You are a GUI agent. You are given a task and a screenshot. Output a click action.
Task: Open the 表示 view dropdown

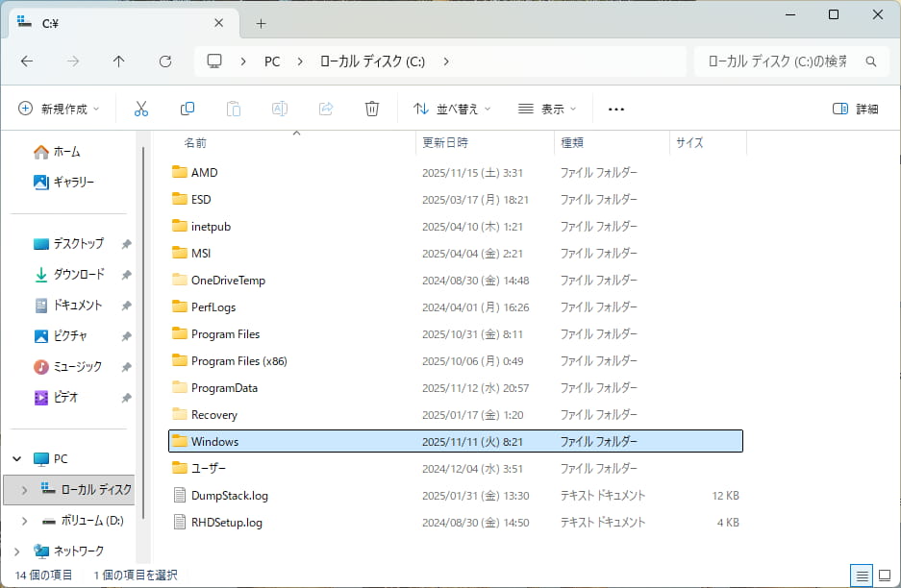(x=547, y=109)
